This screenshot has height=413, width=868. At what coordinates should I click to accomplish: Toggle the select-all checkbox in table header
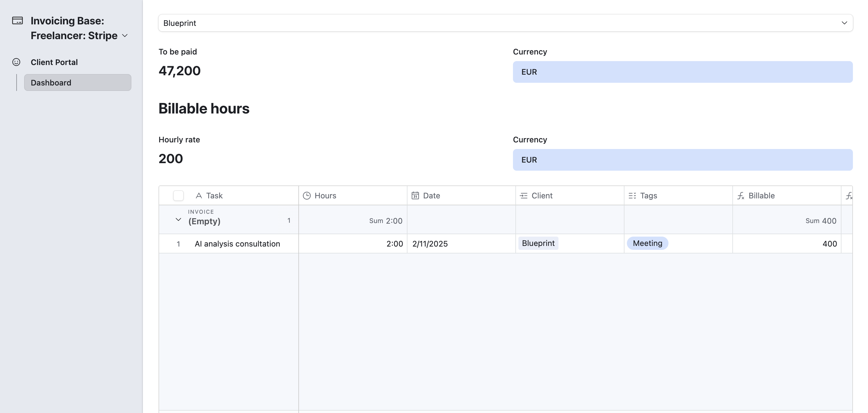tap(178, 196)
